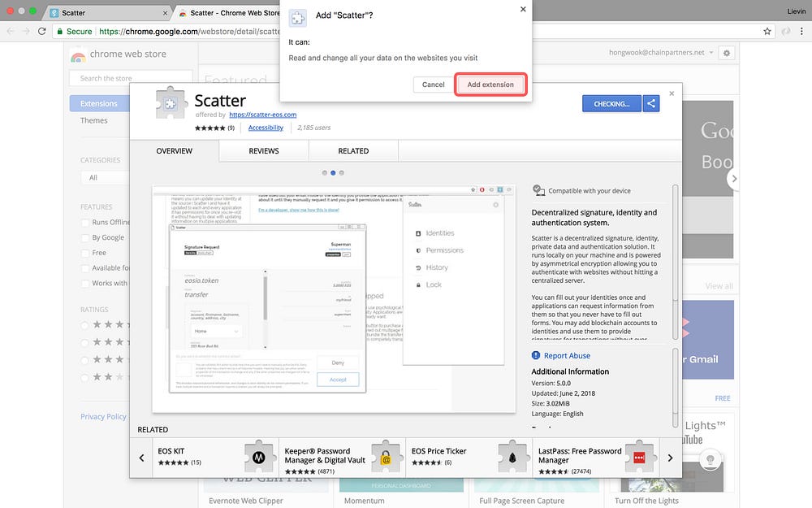Bookmark this page with the star icon
Viewport: 812px width, 508px height.
coord(767,31)
